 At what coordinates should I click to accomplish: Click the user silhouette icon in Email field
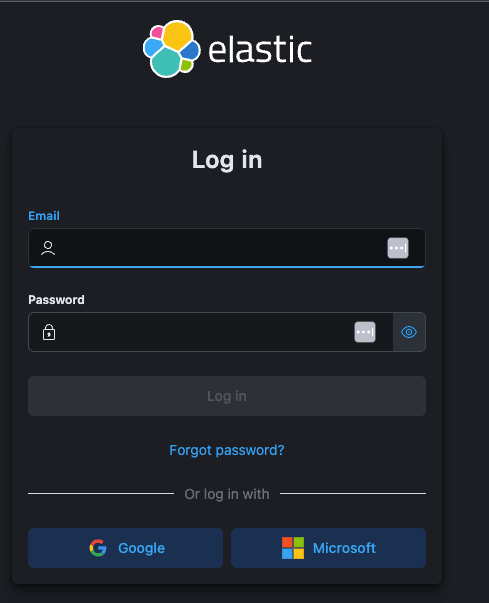click(48, 248)
